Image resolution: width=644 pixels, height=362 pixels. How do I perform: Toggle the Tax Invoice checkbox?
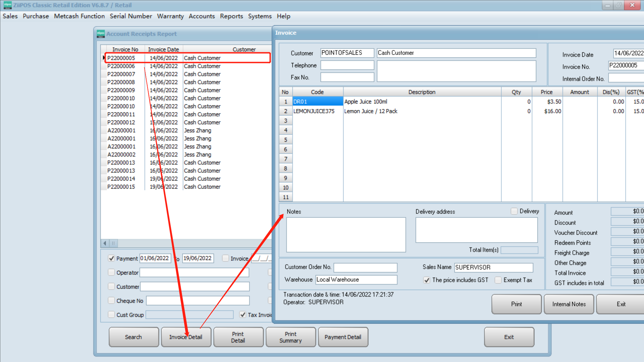(243, 314)
